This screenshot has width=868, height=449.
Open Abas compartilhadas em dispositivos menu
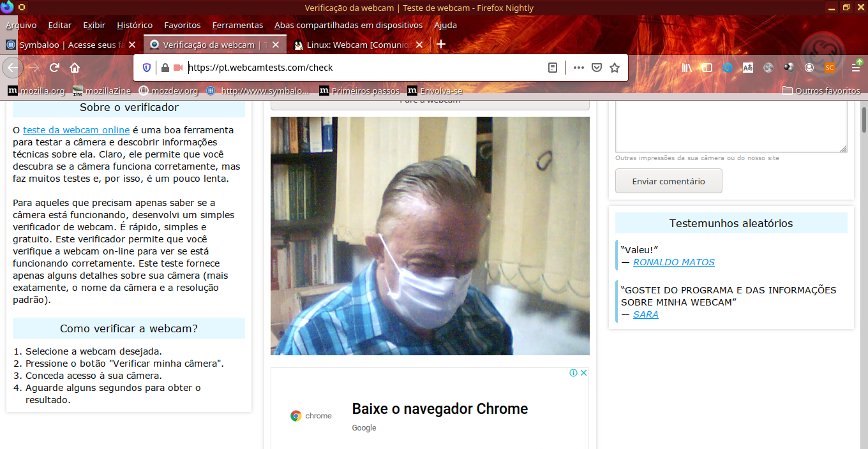pyautogui.click(x=348, y=25)
